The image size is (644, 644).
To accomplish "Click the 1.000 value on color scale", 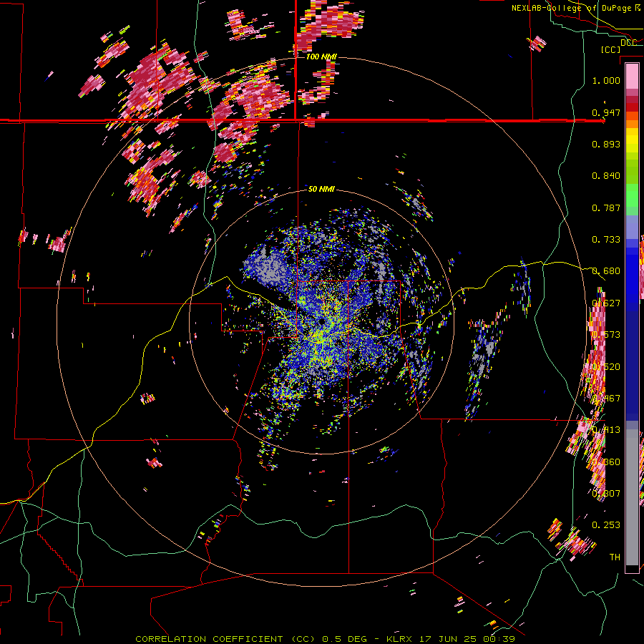I will coord(606,80).
